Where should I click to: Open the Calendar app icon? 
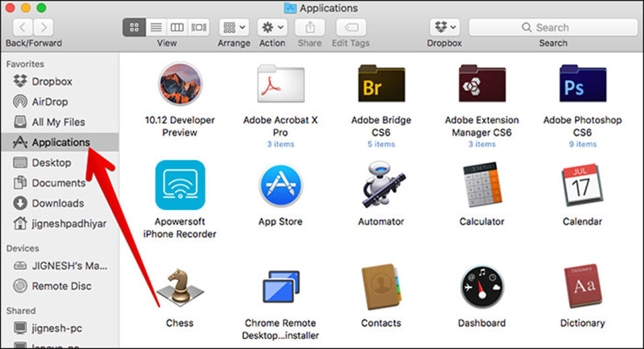coord(582,185)
